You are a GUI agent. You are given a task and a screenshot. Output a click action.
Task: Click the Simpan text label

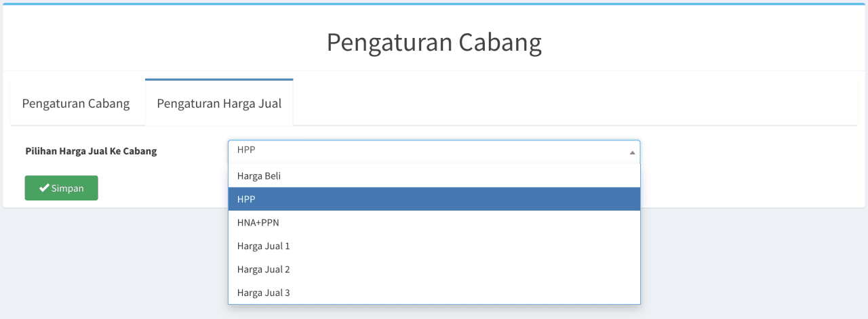[x=68, y=188]
